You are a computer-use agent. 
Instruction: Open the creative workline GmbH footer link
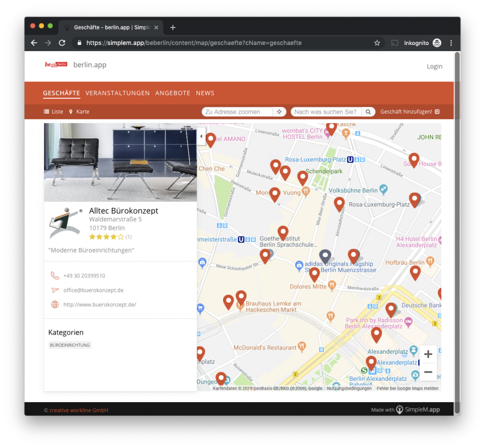pos(79,410)
